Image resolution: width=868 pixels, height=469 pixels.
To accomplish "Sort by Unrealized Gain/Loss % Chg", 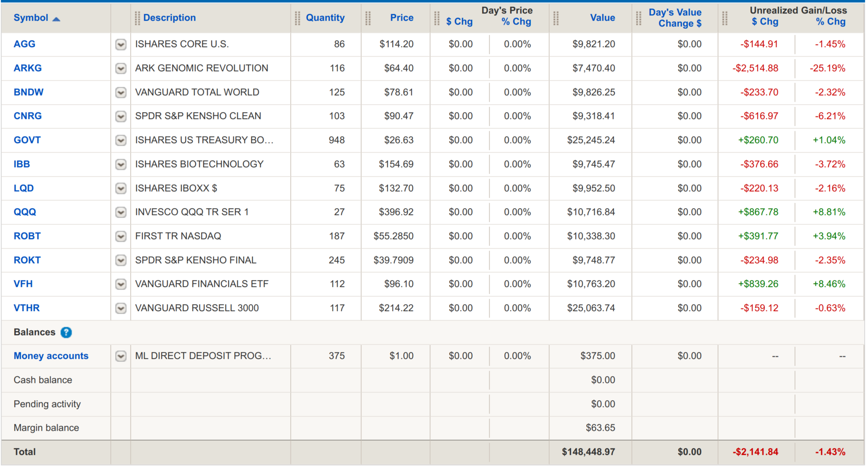I will click(830, 22).
